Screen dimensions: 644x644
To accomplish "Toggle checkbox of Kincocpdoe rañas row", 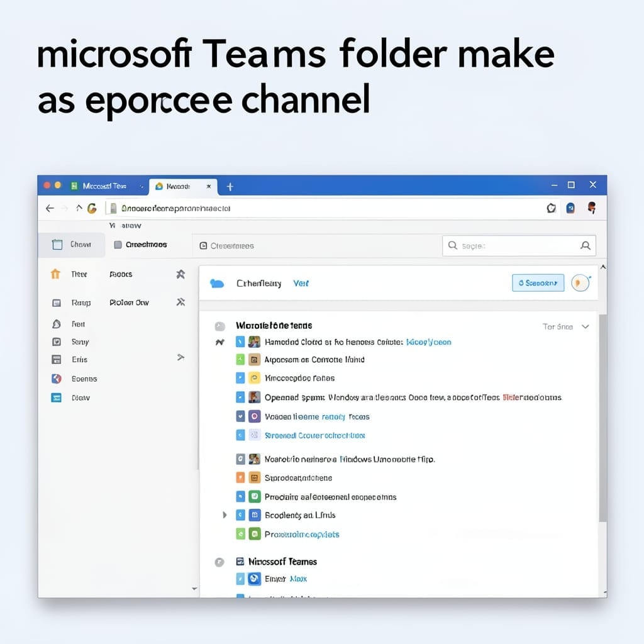I will coord(240,378).
